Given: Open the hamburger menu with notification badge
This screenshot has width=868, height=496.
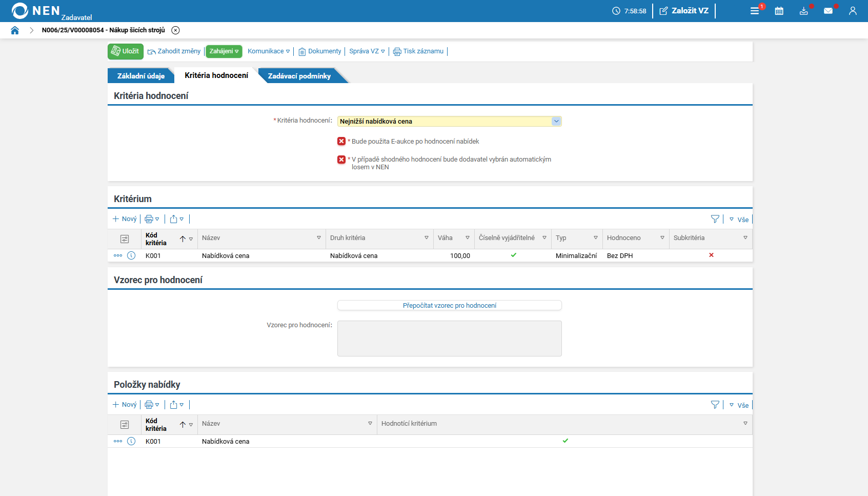Looking at the screenshot, I should coord(755,11).
